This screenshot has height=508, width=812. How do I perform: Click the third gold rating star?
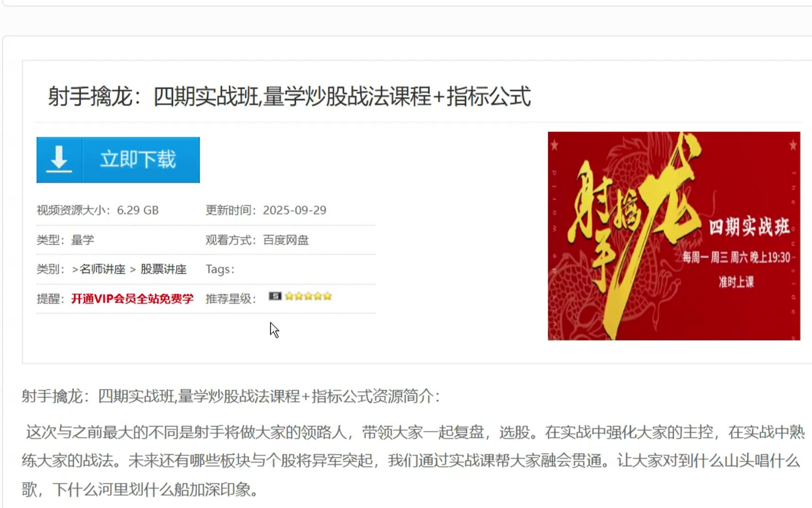pos(308,296)
